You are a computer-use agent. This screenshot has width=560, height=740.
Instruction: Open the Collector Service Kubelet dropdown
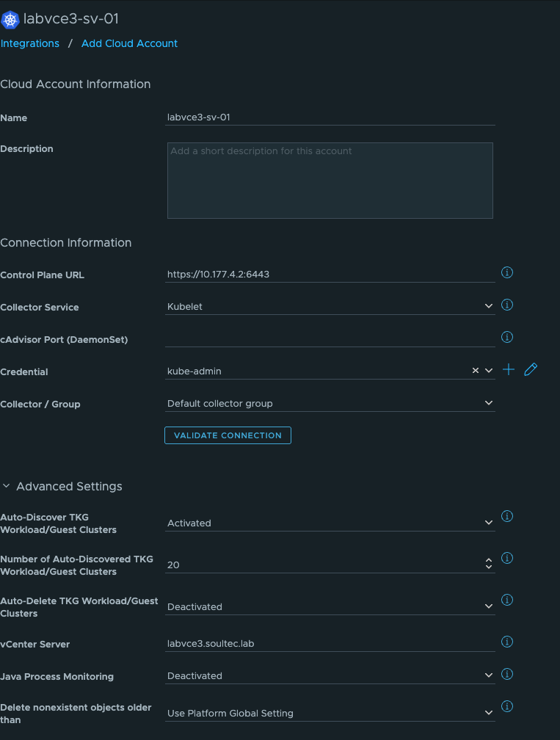pyautogui.click(x=330, y=306)
